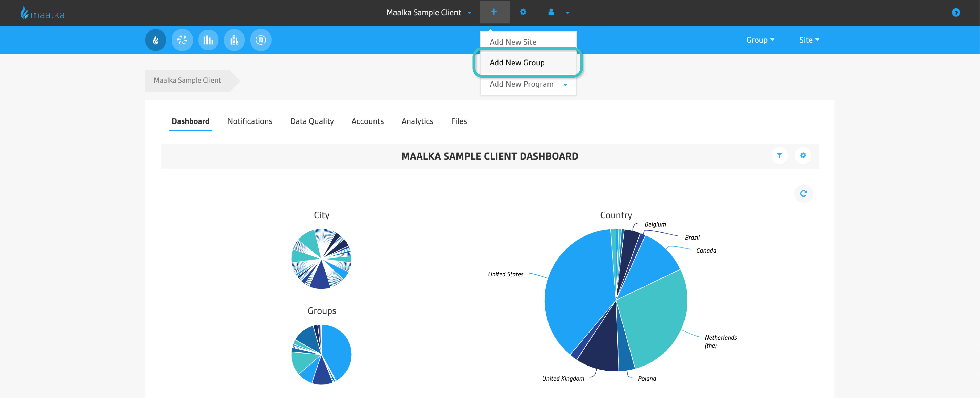This screenshot has width=980, height=398.
Task: Click the Brazil chart label
Action: (x=692, y=238)
